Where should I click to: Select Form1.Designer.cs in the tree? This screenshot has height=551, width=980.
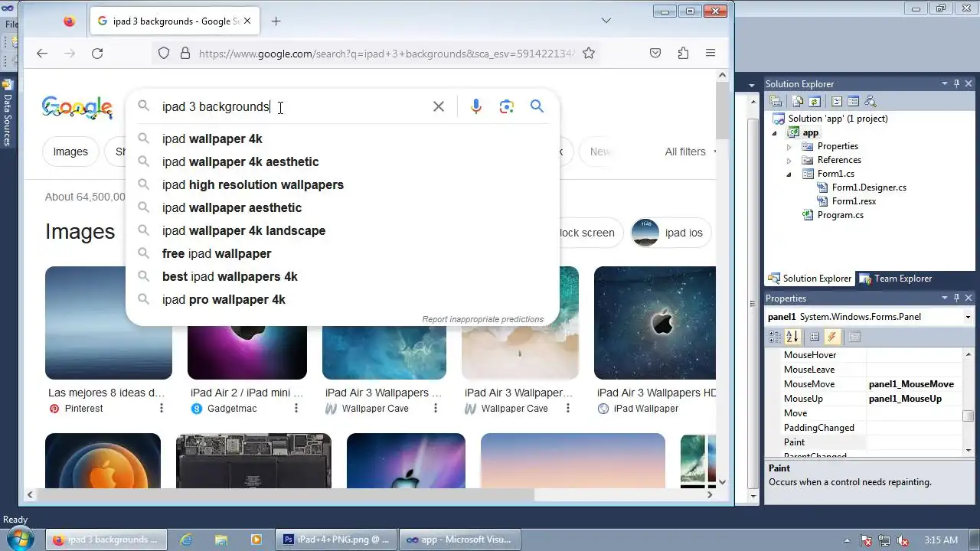[x=869, y=187]
